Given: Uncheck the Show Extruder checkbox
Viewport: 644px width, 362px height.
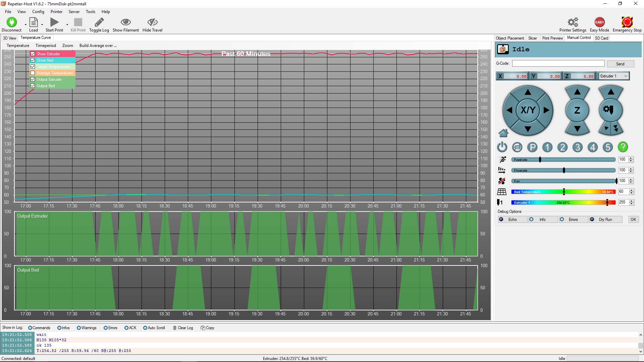Looking at the screenshot, I should (x=33, y=54).
